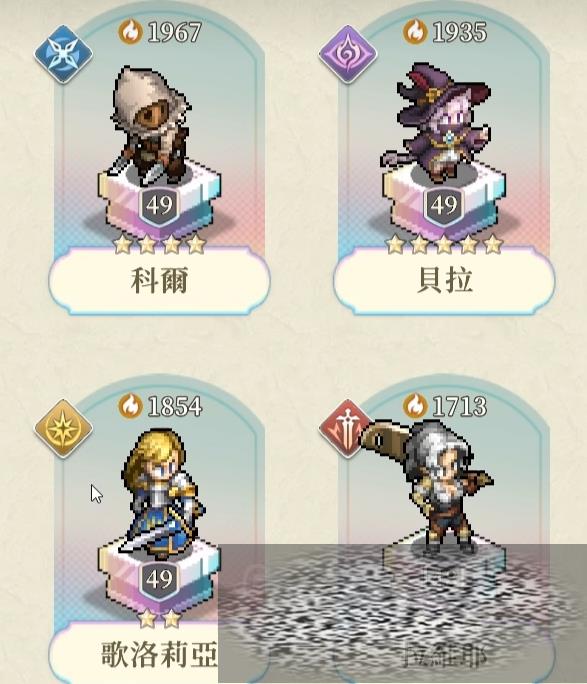Screen dimensions: 587x684
Task: Click the flame power icon beside 1854
Action: pyautogui.click(x=130, y=406)
